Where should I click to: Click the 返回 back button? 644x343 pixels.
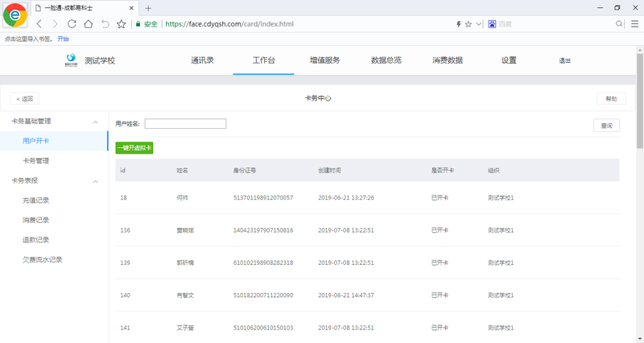click(x=24, y=99)
